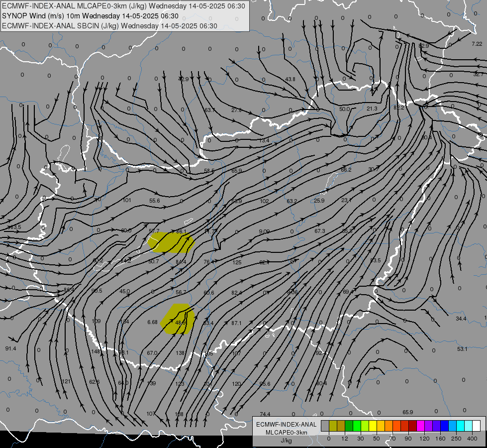
Task: Click the legend tick label 12
Action: pyautogui.click(x=345, y=439)
